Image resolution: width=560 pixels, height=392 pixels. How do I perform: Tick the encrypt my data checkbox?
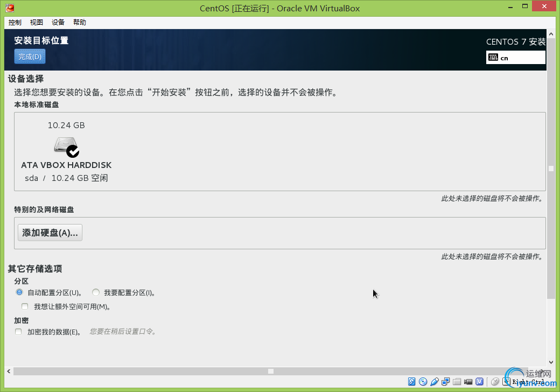(x=18, y=332)
